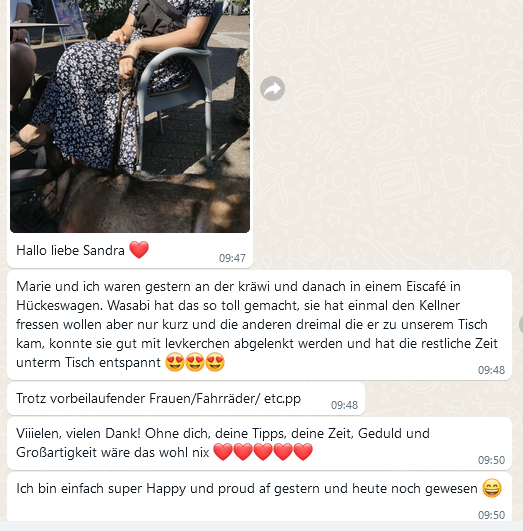The height and width of the screenshot is (531, 523).
Task: Click the word 'Hückeswagen' in the message
Action: tap(59, 305)
